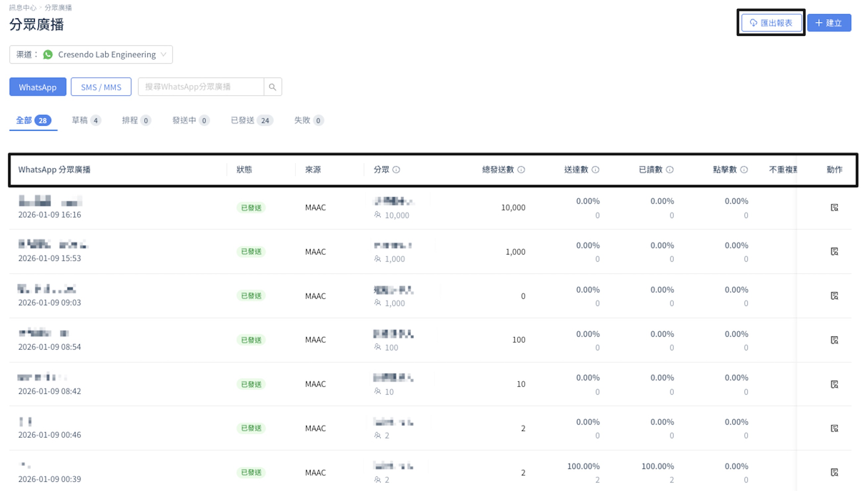Select the WhatsApp channel button
This screenshot has height=491, width=868.
(38, 87)
